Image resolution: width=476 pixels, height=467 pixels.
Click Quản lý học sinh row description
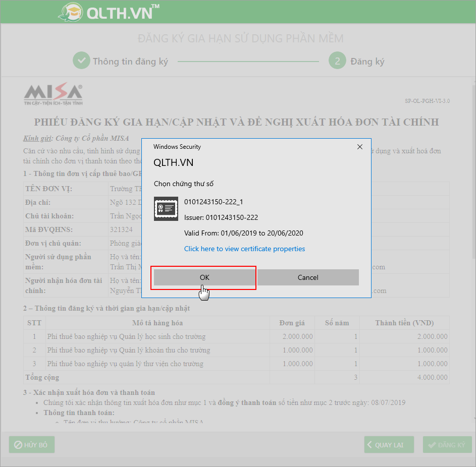[x=126, y=336]
